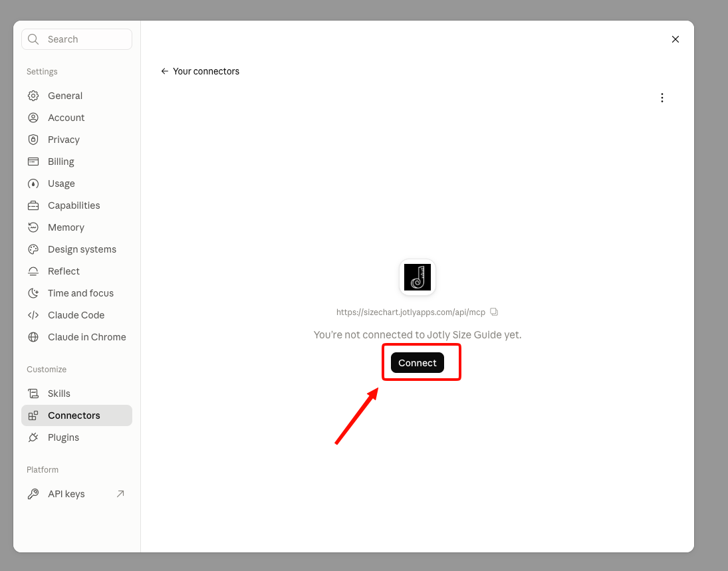Click the General gear icon
The image size is (728, 571).
(x=33, y=96)
